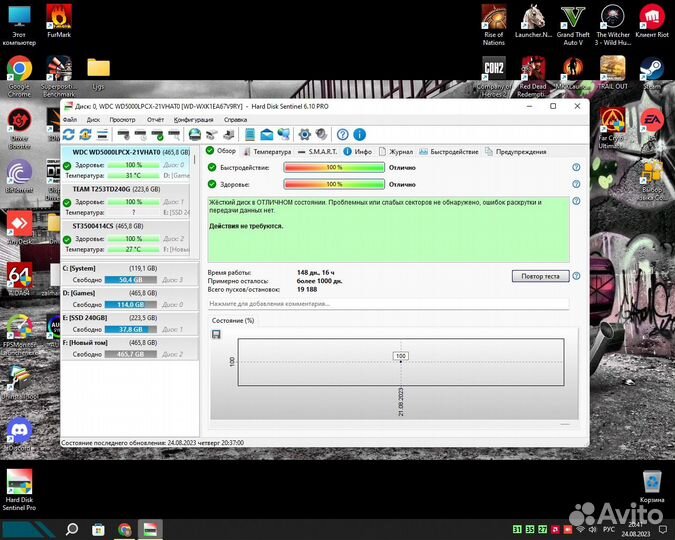Image resolution: width=675 pixels, height=540 pixels.
Task: Select volume D: [Games]
Action: point(130,299)
